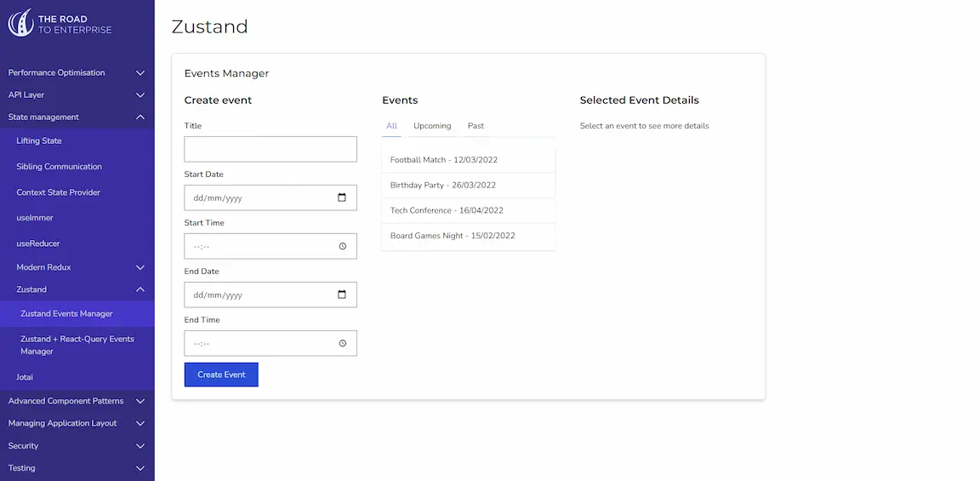Expand the Performance Optimisation section
This screenshot has height=481, width=980.
point(140,73)
